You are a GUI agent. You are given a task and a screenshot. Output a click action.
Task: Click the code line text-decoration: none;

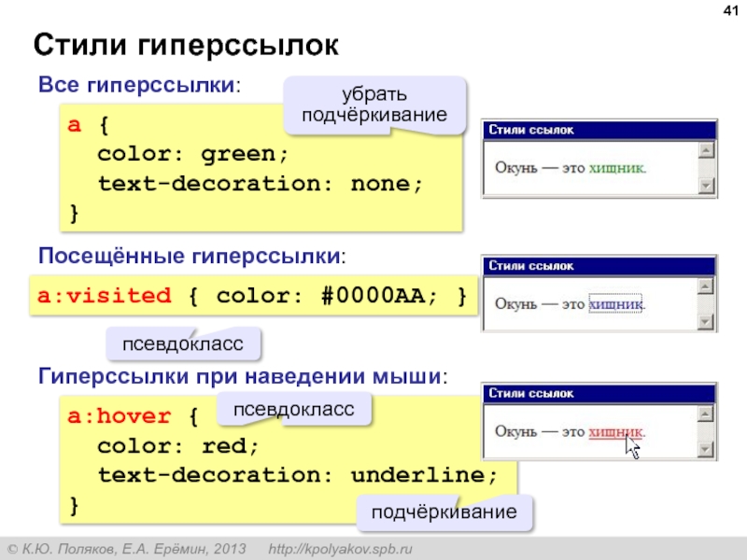(x=261, y=184)
